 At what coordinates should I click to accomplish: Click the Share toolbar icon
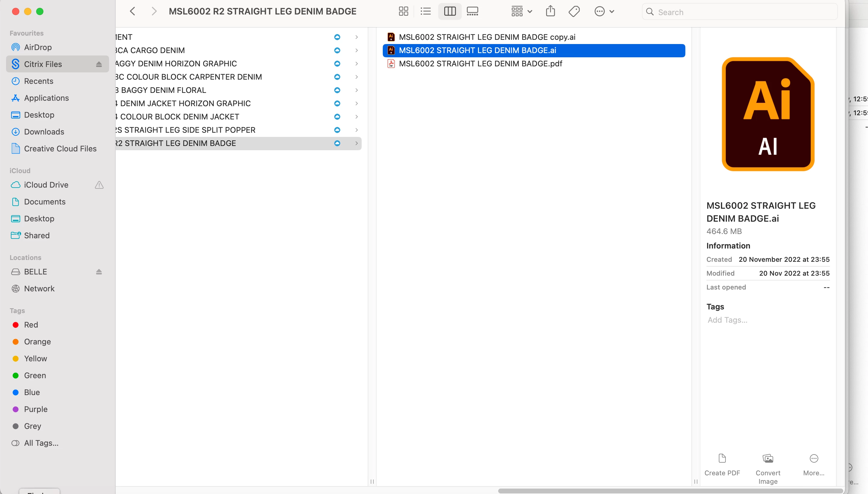pyautogui.click(x=550, y=11)
